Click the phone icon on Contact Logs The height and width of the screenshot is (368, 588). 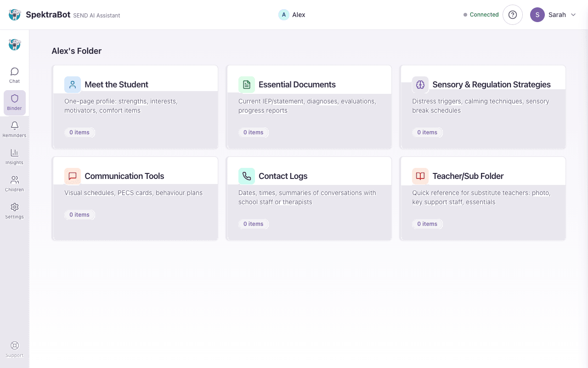(247, 176)
